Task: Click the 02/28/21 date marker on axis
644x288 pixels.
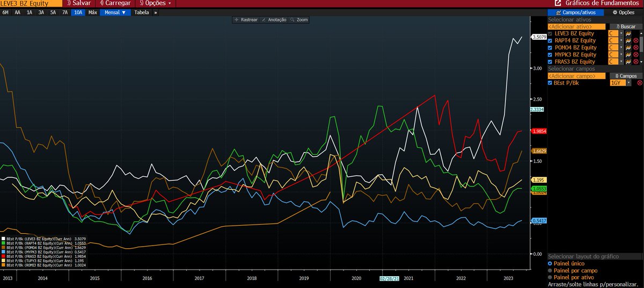Action: [389, 279]
